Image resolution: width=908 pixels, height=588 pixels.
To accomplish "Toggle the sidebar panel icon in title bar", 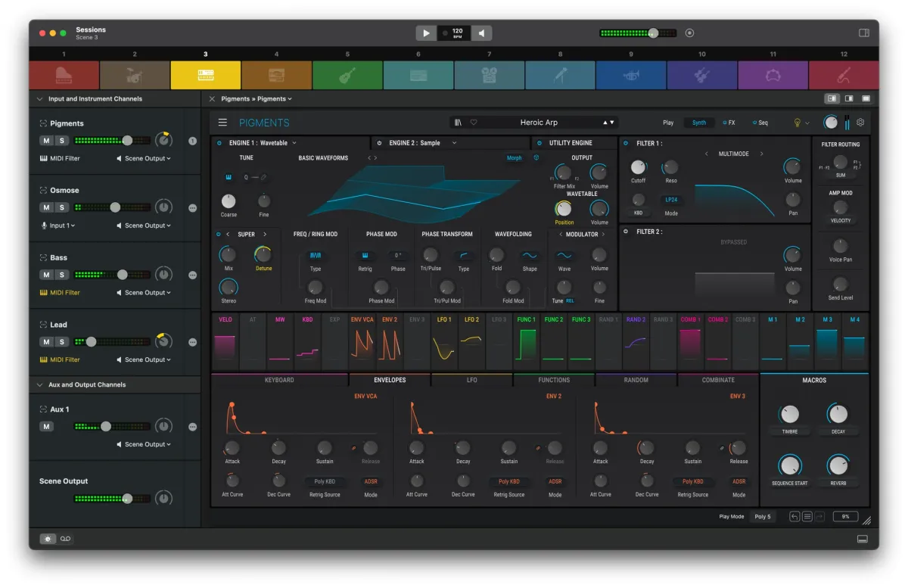I will 863,33.
